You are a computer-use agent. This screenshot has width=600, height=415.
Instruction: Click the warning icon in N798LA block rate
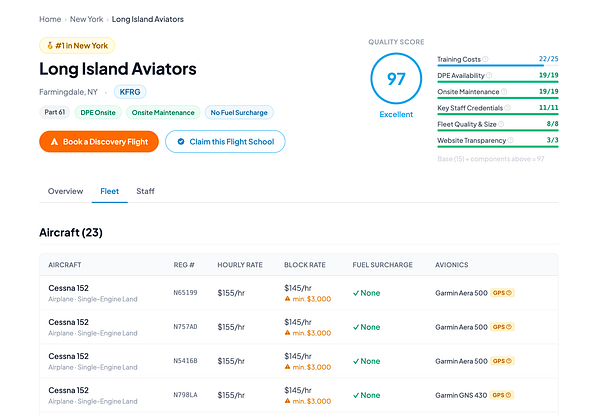coord(287,400)
